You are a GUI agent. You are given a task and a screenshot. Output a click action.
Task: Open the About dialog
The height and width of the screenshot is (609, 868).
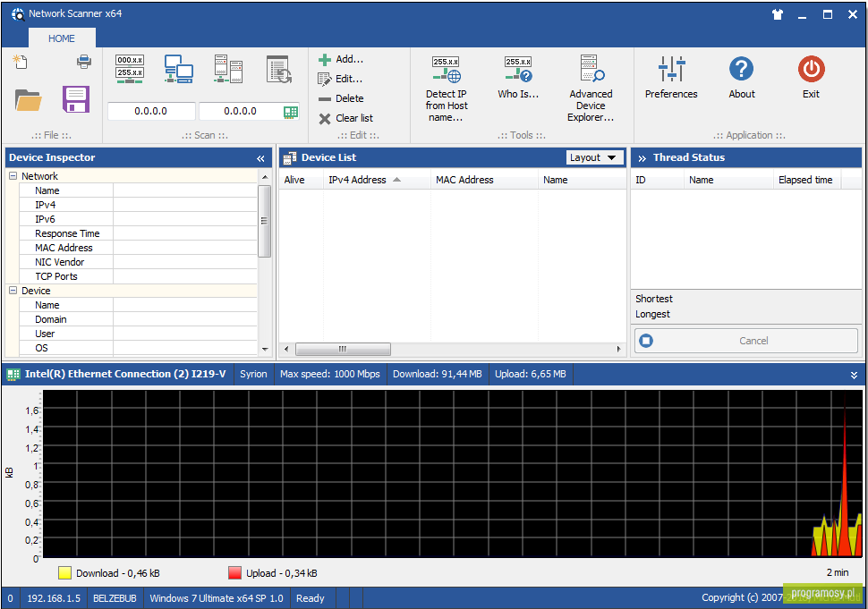742,77
